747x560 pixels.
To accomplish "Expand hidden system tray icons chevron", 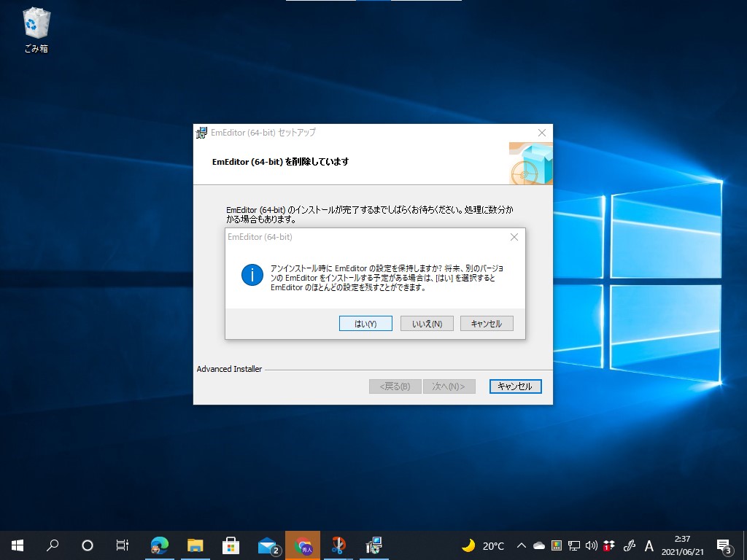I will coord(521,545).
